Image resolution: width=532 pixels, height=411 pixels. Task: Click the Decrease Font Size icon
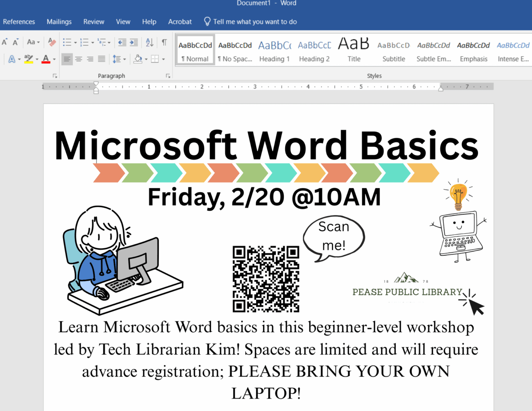(x=15, y=42)
